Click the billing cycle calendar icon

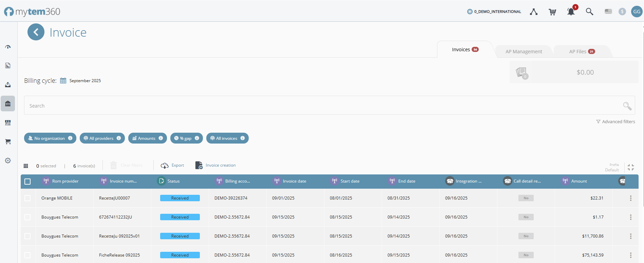click(63, 81)
